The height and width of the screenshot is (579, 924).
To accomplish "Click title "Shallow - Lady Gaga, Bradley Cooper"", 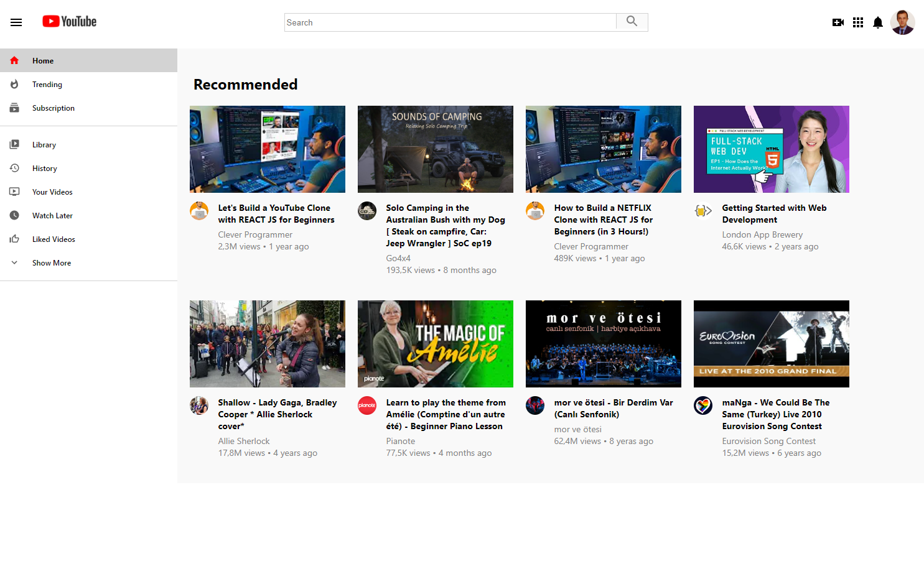I will point(278,414).
